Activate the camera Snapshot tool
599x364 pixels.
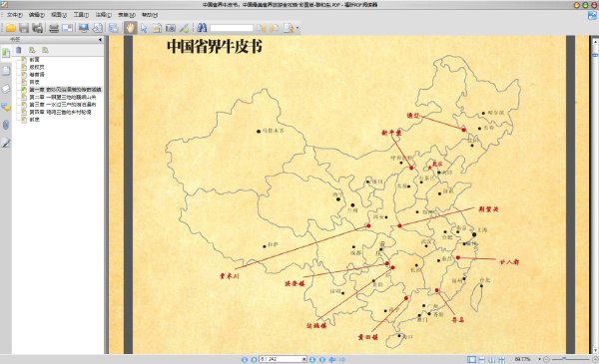(x=171, y=28)
